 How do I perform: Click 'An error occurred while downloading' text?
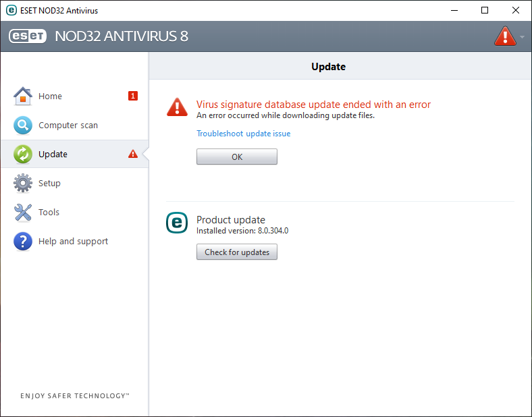(286, 115)
